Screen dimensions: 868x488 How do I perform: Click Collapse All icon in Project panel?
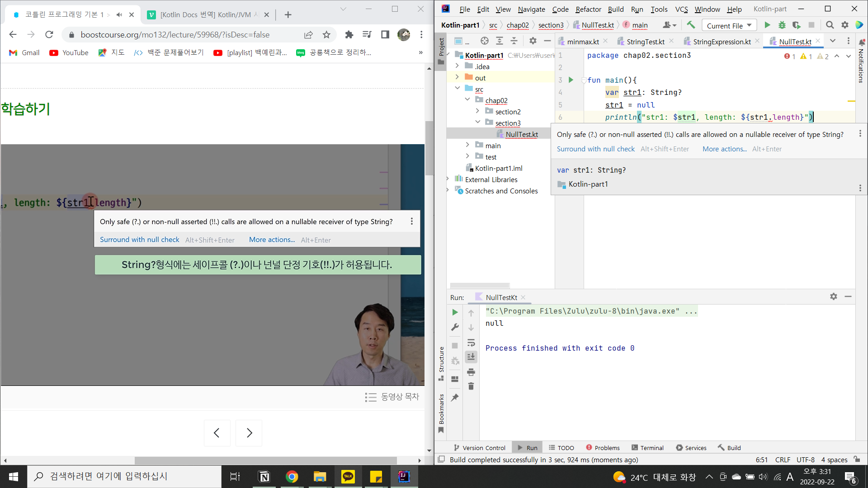coord(514,41)
